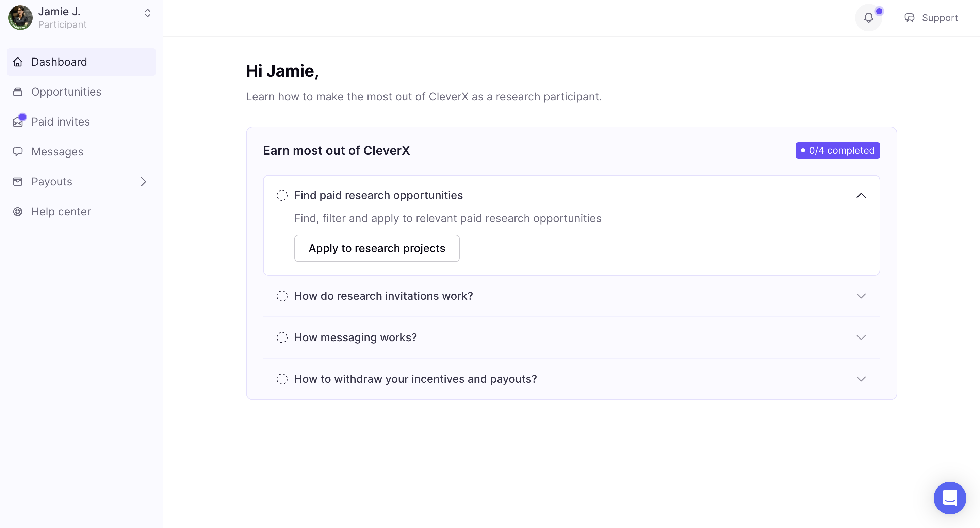Toggle the withdraw incentives status circle
Screen dimensions: 980x528
pyautogui.click(x=282, y=379)
